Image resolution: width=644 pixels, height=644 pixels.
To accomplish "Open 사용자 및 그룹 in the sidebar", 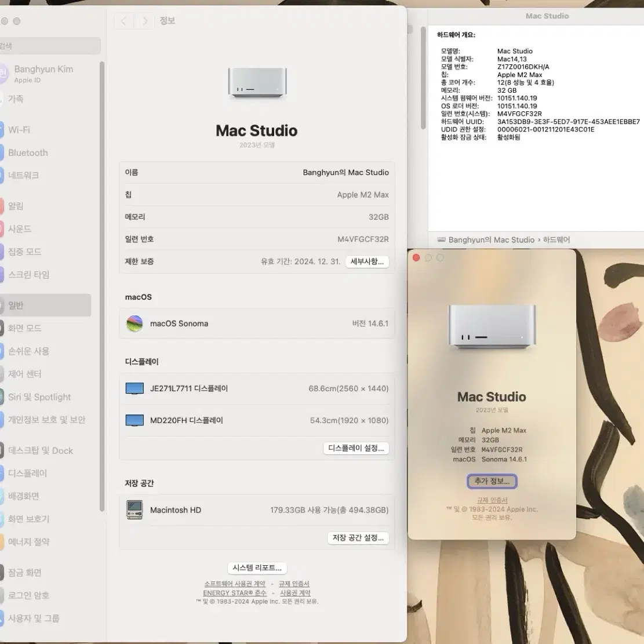I will pyautogui.click(x=34, y=618).
